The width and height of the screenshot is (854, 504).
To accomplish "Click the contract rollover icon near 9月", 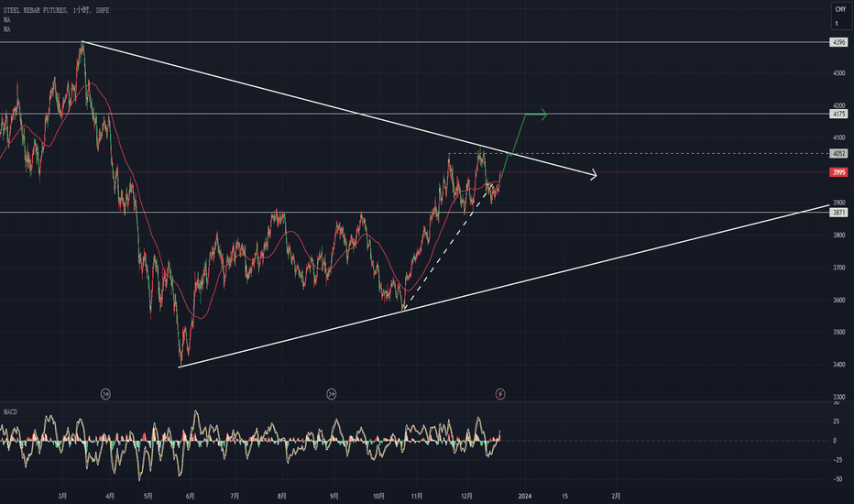I will point(331,393).
